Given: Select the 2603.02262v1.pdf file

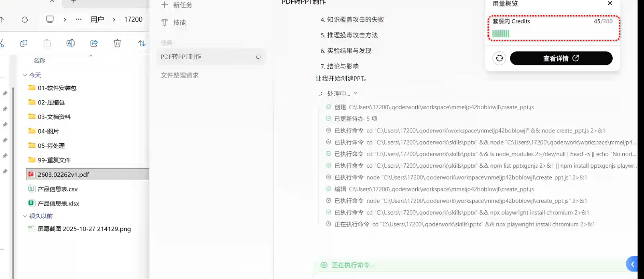Looking at the screenshot, I should [x=63, y=175].
